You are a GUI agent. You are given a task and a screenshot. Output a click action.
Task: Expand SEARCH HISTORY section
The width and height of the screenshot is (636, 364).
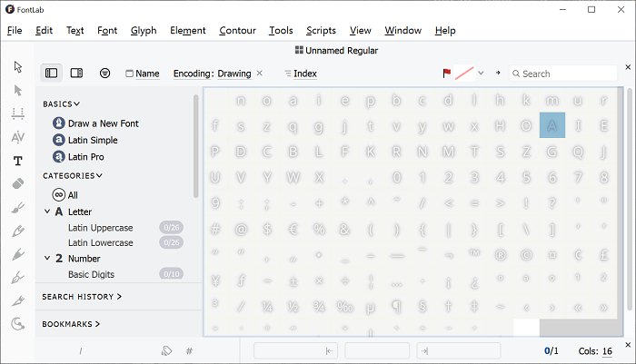[82, 297]
